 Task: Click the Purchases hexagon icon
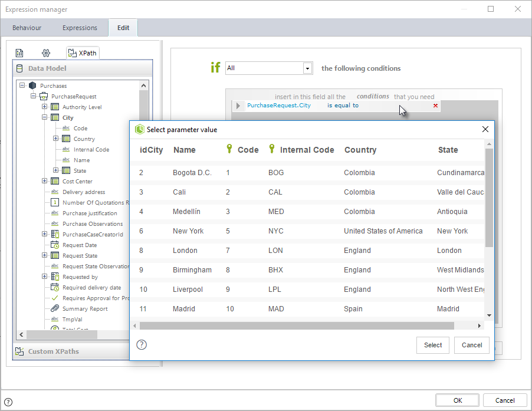[32, 86]
